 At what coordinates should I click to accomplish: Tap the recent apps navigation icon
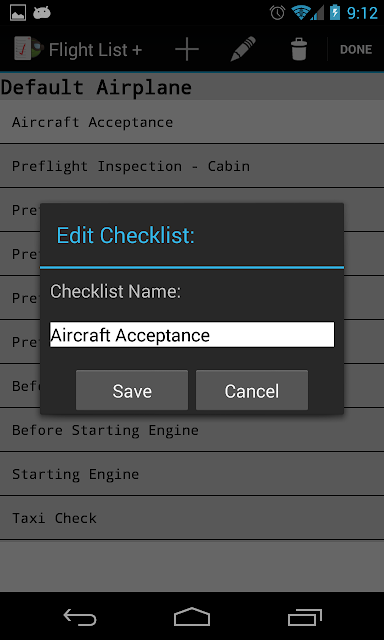coord(304,616)
